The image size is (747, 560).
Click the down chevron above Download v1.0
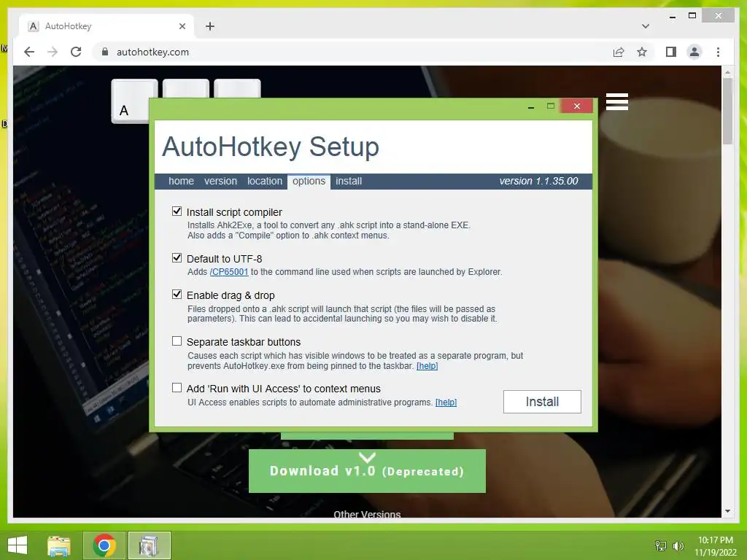point(368,457)
